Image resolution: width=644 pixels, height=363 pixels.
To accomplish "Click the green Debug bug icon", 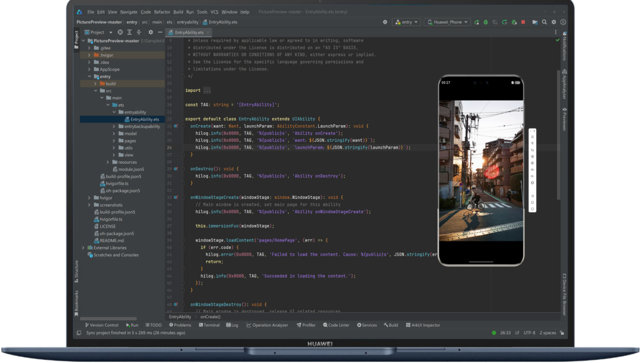I will (486, 22).
